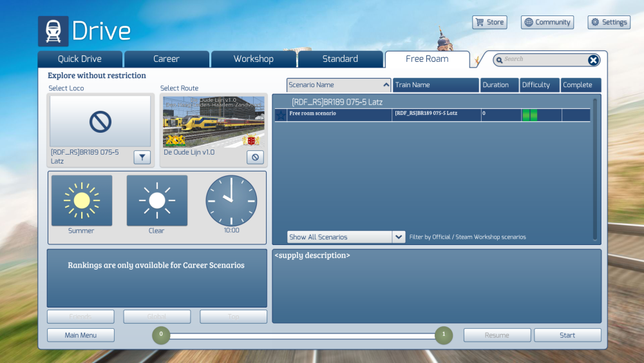This screenshot has height=363, width=644.
Task: Return to the Main Menu
Action: click(x=80, y=335)
